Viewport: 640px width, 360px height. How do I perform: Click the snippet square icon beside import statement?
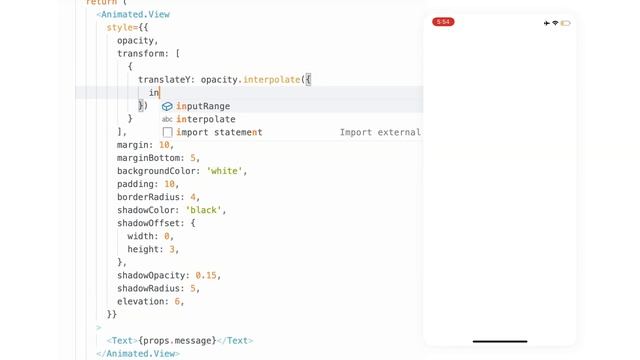167,132
